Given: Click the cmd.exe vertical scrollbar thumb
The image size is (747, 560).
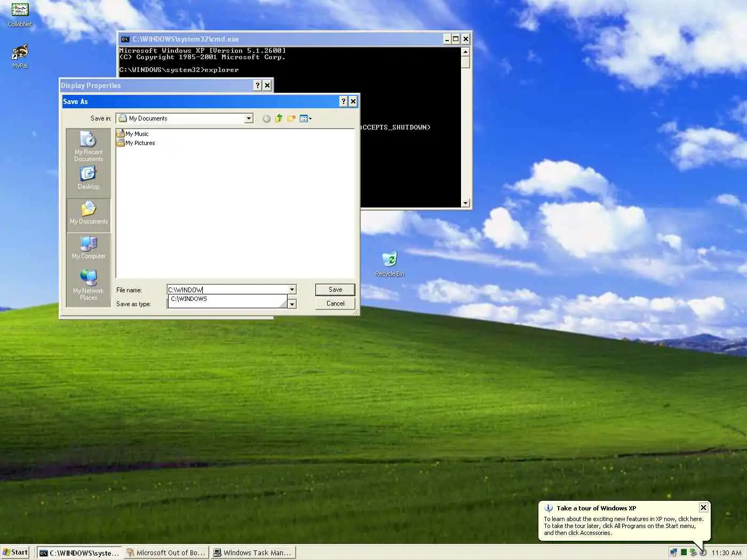Looking at the screenshot, I should [465, 62].
